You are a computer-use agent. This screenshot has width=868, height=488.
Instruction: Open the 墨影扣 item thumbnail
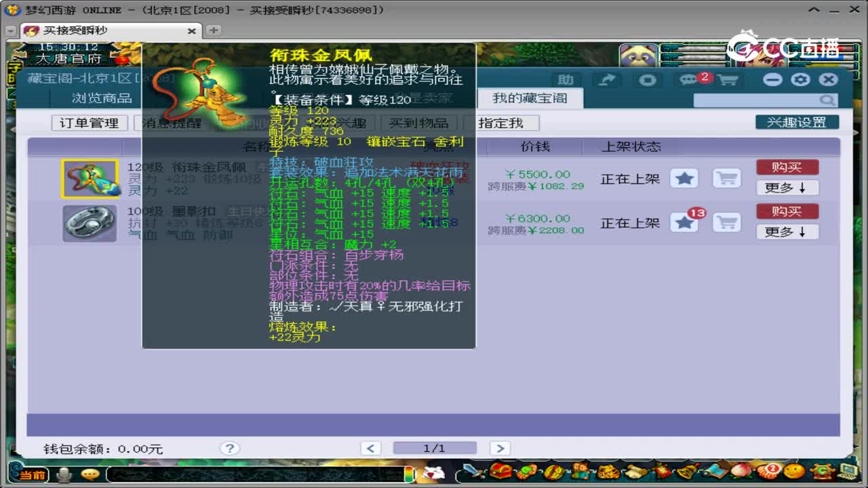click(x=90, y=223)
